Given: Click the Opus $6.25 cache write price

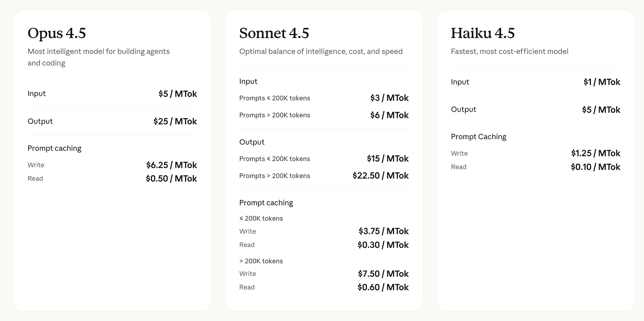Looking at the screenshot, I should [x=172, y=165].
